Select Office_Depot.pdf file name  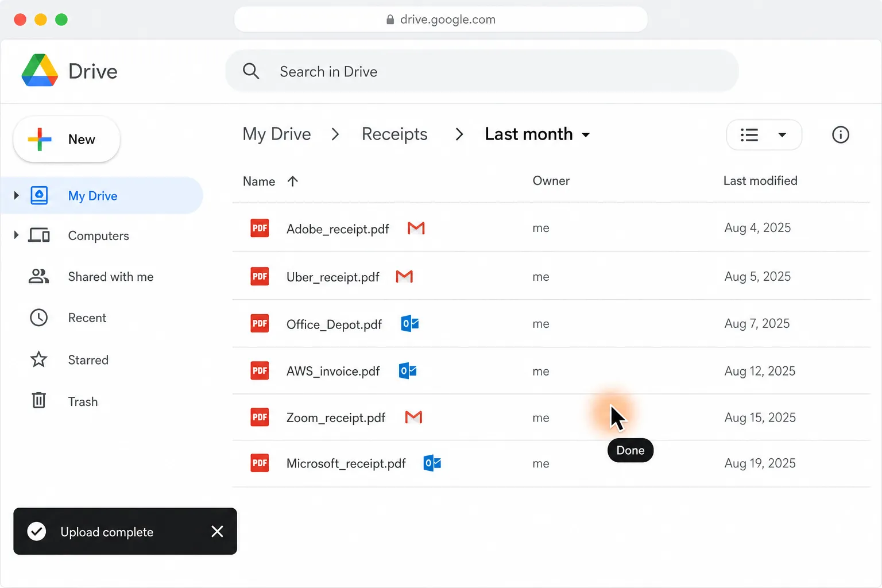[x=334, y=324]
